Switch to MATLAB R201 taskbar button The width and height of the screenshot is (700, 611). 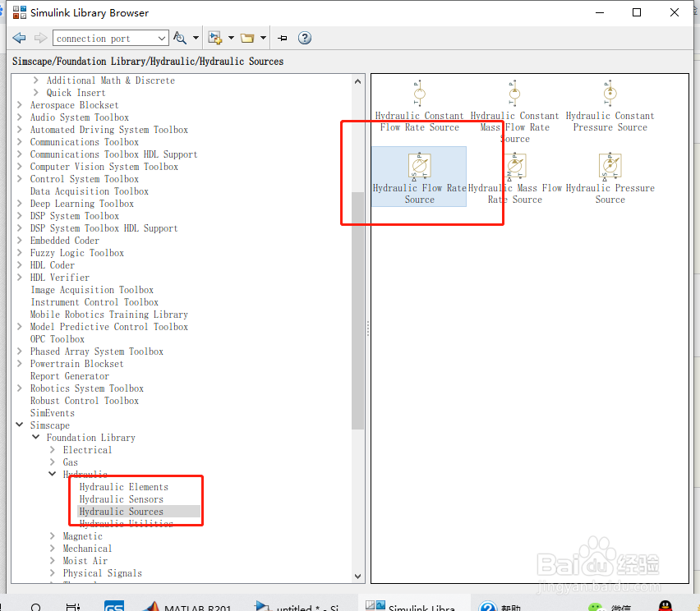pos(188,606)
